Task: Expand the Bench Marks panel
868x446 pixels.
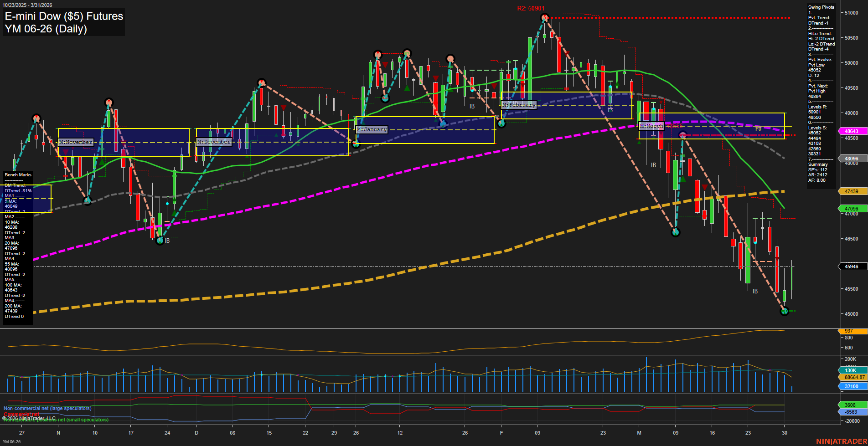Action: coord(17,174)
